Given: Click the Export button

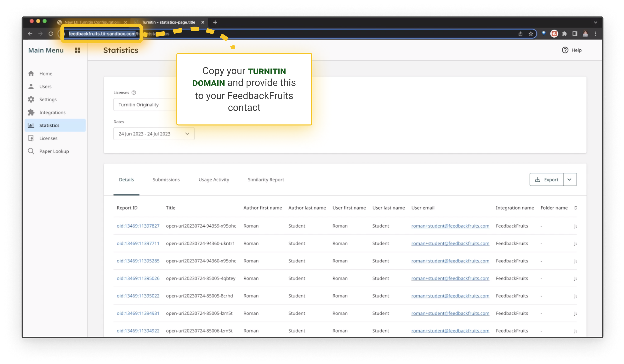Looking at the screenshot, I should pos(547,179).
